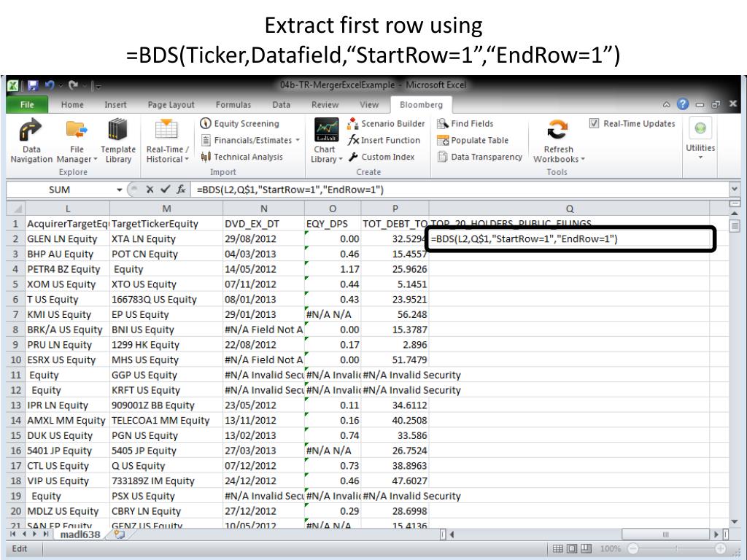Click the 100% zoom level

(x=610, y=548)
